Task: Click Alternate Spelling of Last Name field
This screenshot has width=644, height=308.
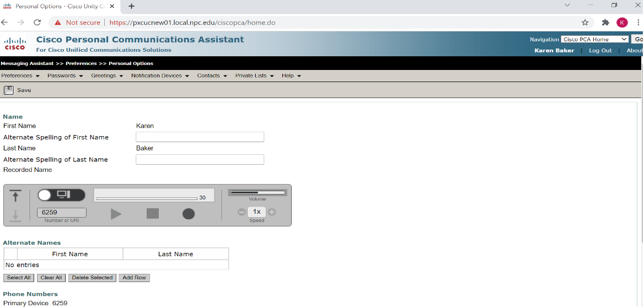Action: click(x=200, y=159)
